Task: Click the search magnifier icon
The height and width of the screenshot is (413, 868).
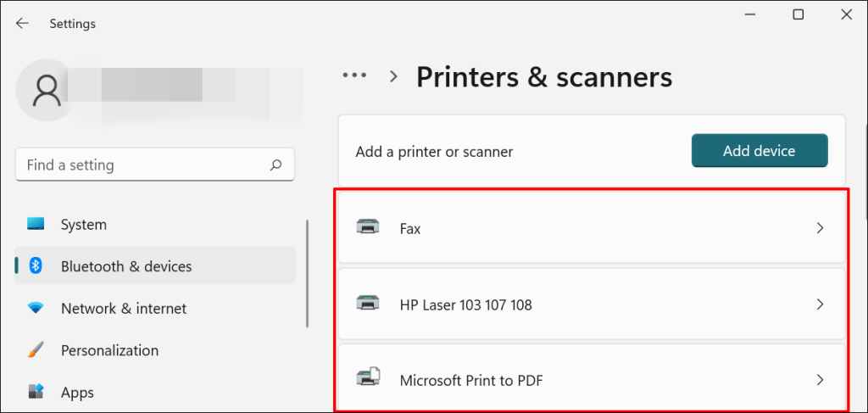Action: click(x=275, y=165)
